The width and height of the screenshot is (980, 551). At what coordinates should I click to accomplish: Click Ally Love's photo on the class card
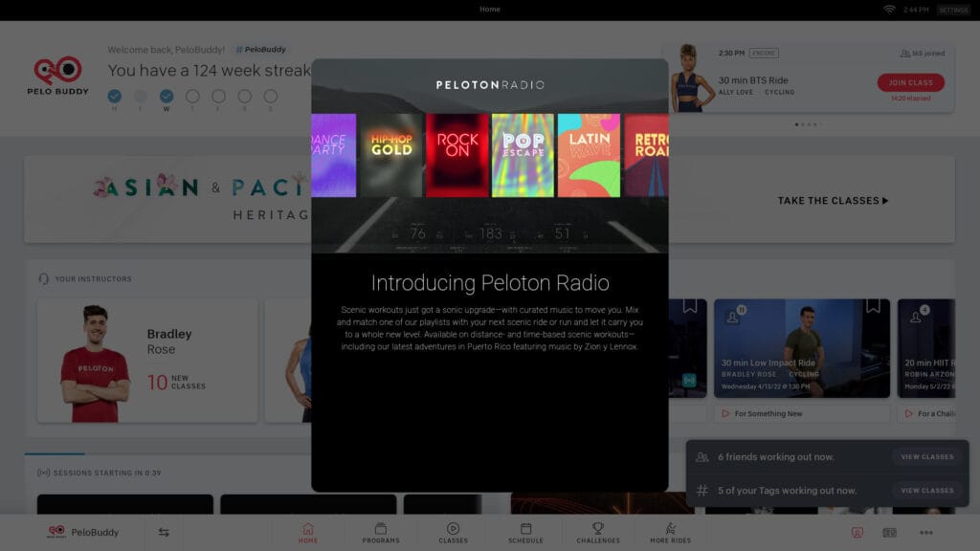[691, 78]
